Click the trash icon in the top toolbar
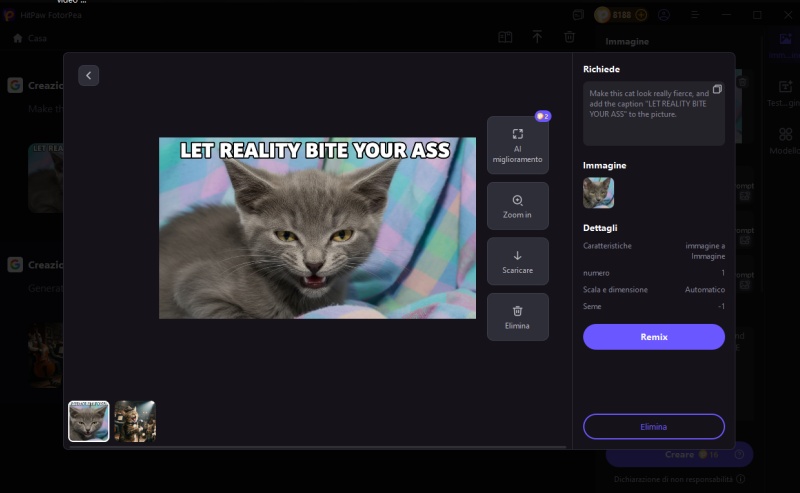800x493 pixels. [569, 37]
